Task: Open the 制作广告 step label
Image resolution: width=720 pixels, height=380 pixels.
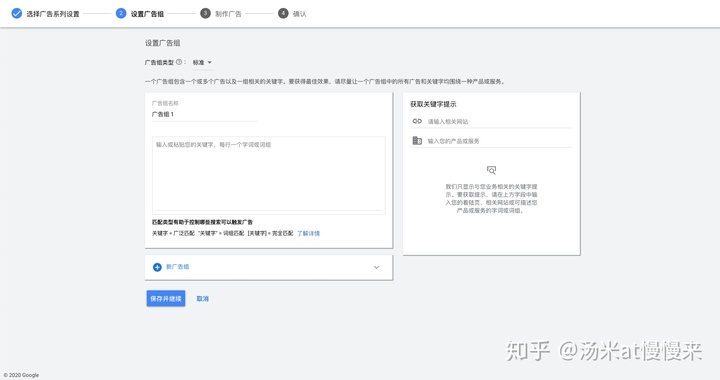Action: click(228, 14)
